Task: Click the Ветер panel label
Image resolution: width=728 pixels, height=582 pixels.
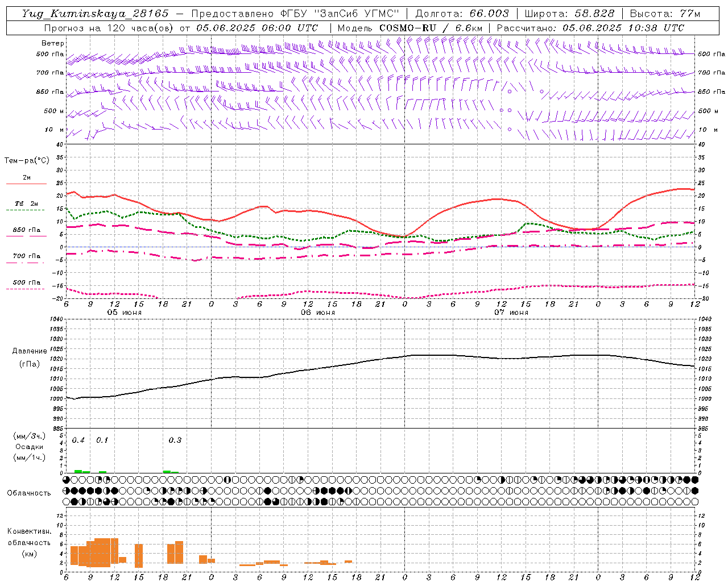Action: tap(53, 43)
